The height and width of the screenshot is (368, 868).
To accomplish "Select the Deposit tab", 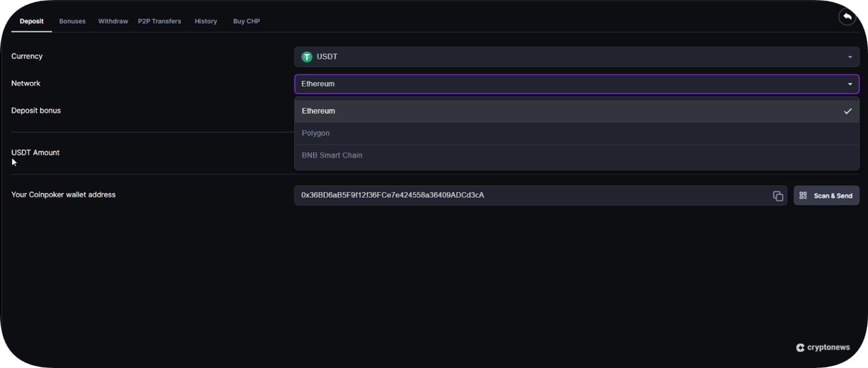I will coord(32,21).
